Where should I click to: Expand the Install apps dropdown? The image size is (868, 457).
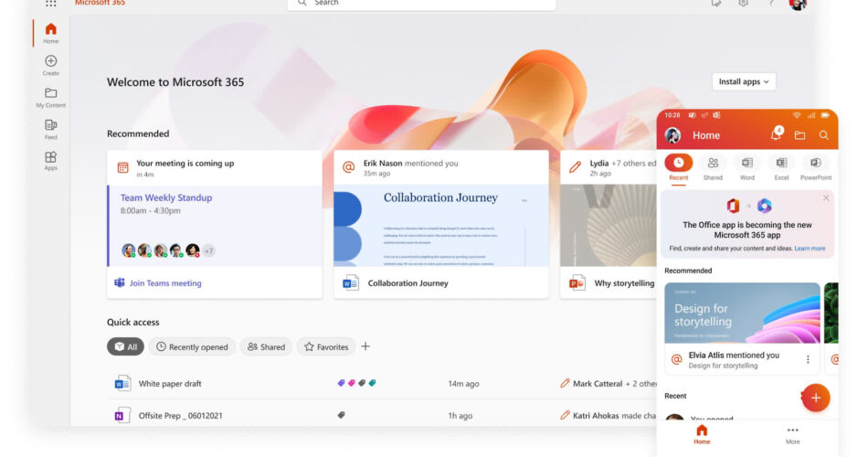pyautogui.click(x=744, y=82)
